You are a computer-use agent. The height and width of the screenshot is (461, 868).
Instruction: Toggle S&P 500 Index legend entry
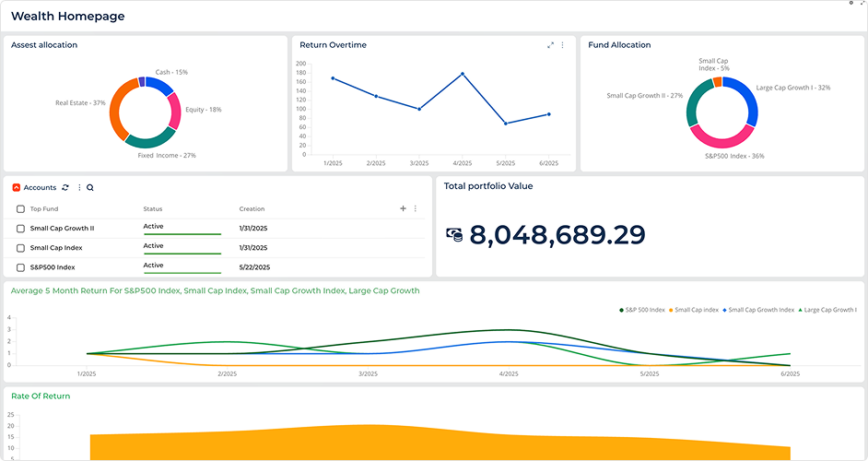point(645,310)
